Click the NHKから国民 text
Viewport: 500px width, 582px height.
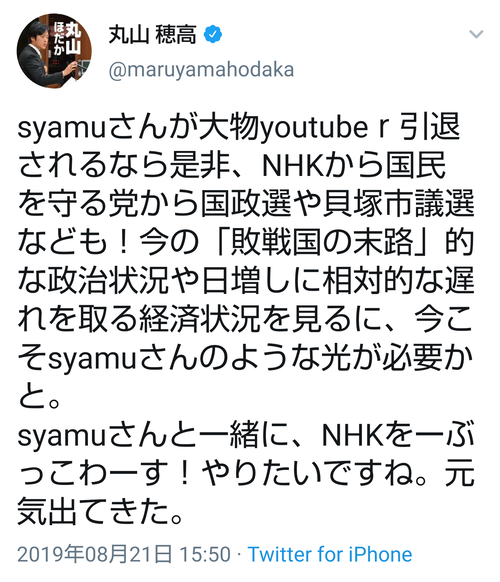[354, 166]
